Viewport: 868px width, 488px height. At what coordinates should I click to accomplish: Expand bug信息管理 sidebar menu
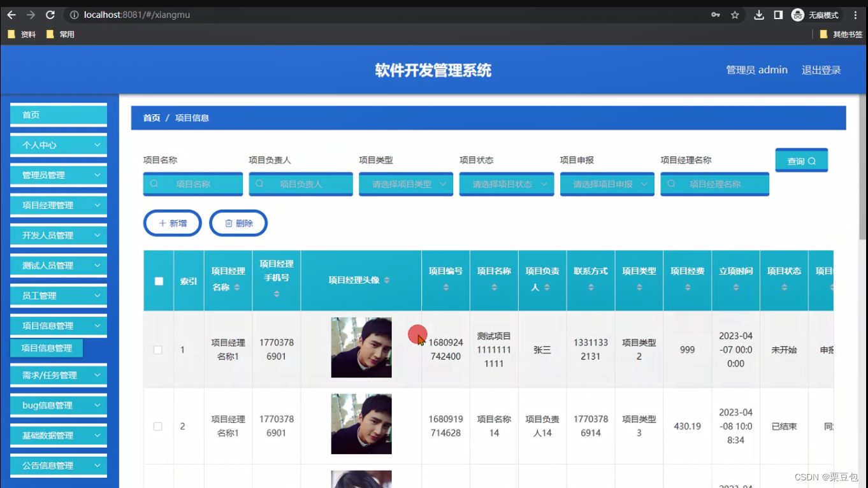[x=59, y=405]
